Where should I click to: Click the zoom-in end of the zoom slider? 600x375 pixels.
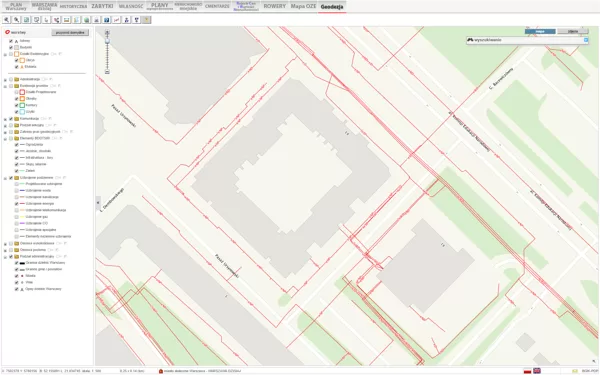[107, 33]
